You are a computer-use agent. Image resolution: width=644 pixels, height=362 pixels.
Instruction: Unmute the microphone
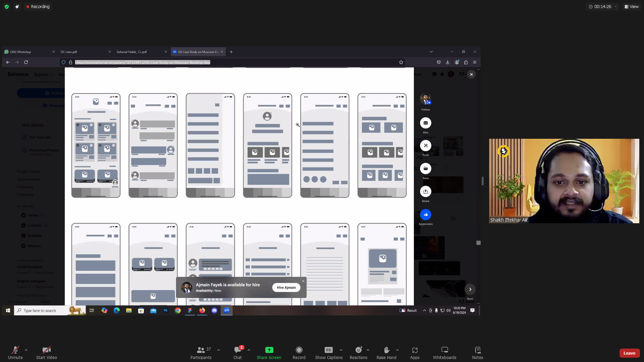(x=15, y=350)
